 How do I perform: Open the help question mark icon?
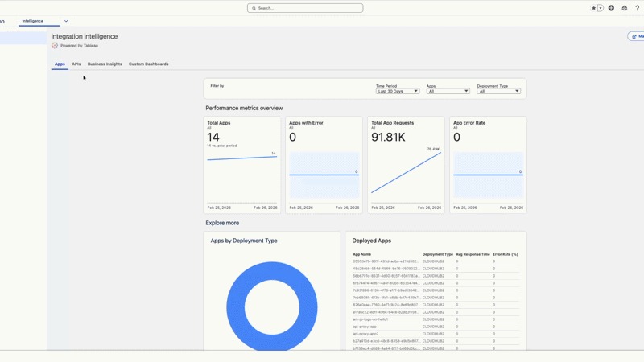point(637,8)
